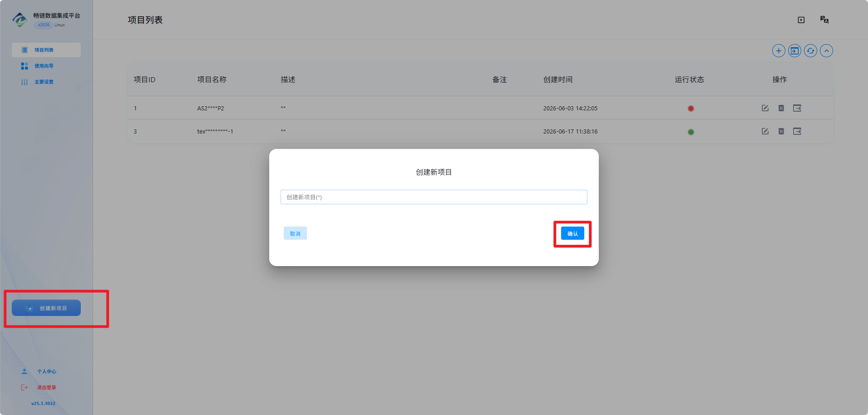Viewport: 868px width, 415px height.
Task: Click the 项目ID column header
Action: pos(144,79)
